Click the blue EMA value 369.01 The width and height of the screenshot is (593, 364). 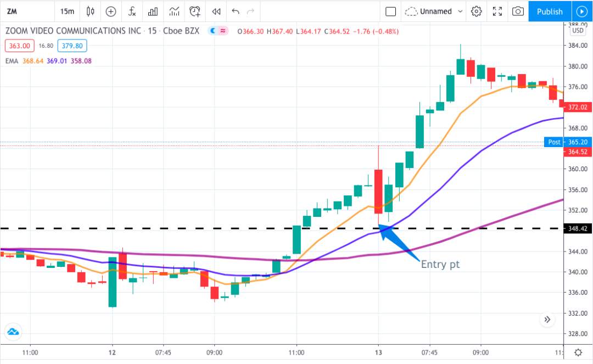point(57,61)
